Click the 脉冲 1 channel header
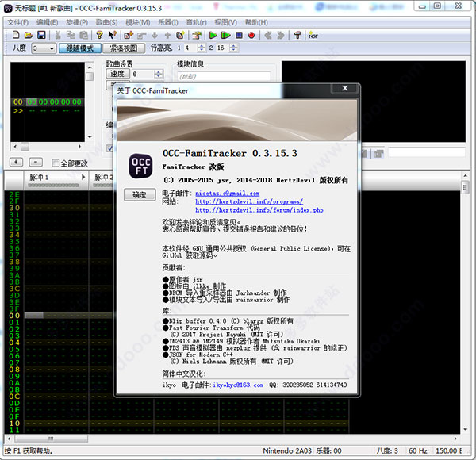 [x=56, y=179]
